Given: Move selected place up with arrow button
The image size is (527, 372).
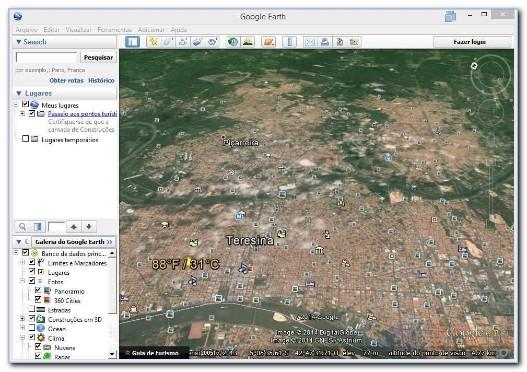Looking at the screenshot, I should point(74,227).
